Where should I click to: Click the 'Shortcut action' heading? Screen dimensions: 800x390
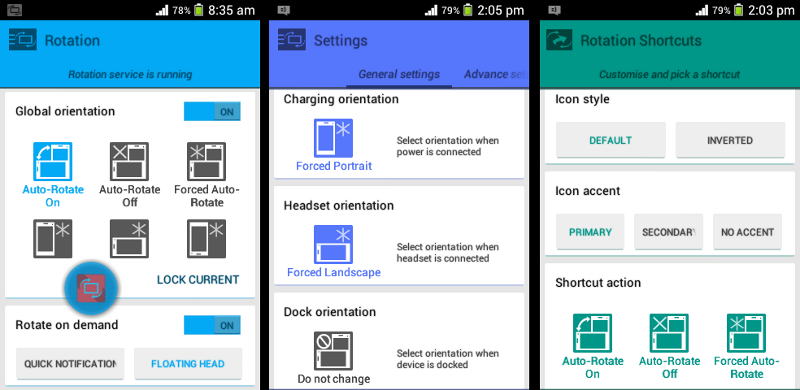tap(598, 283)
